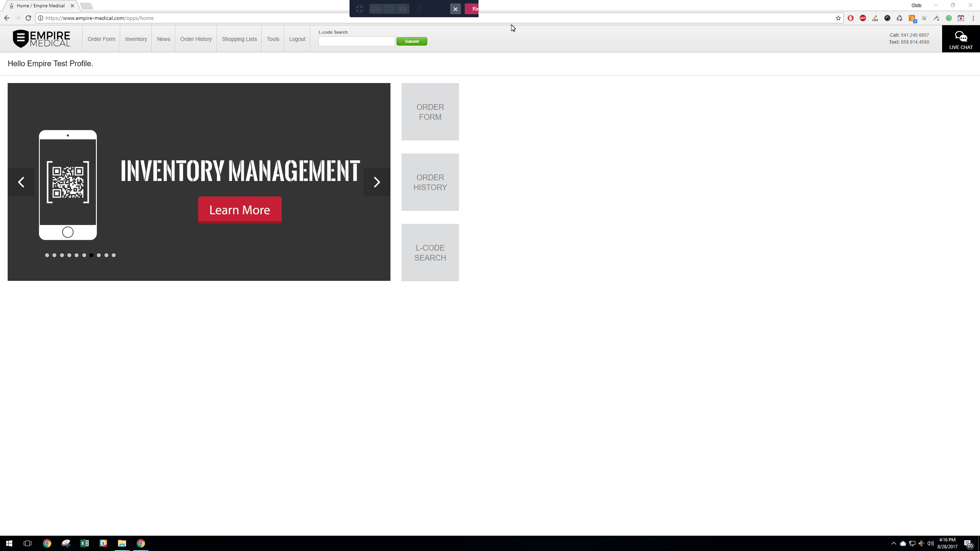Click the L-code Search text field
Screen dimensions: 980x551
click(356, 41)
